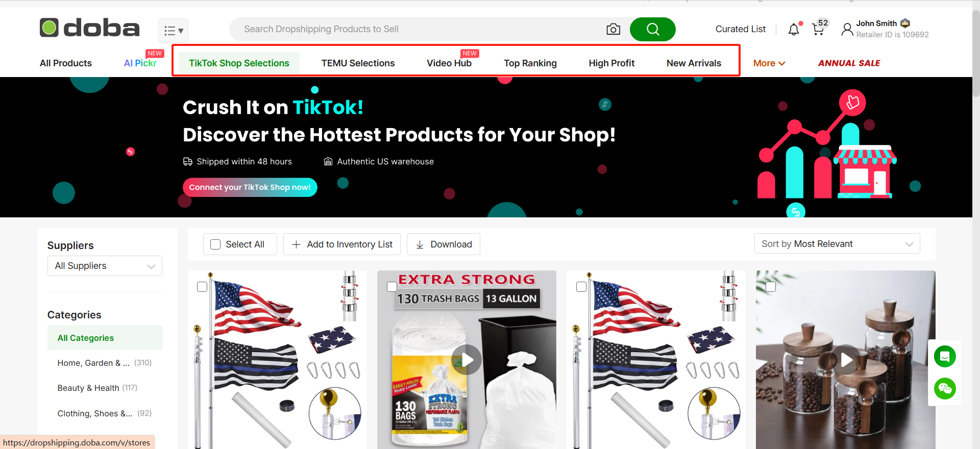Viewport: 980px width, 449px height.
Task: Tick the checkbox on the trash bags product
Action: 392,287
